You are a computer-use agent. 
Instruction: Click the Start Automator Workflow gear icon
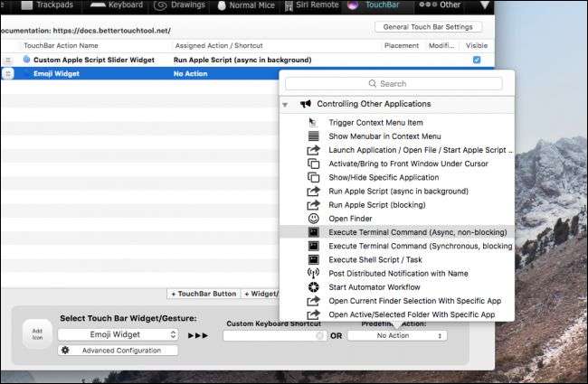[313, 286]
